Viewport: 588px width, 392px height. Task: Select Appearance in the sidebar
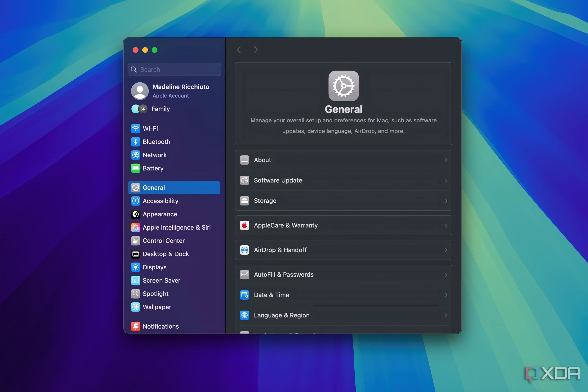(160, 214)
